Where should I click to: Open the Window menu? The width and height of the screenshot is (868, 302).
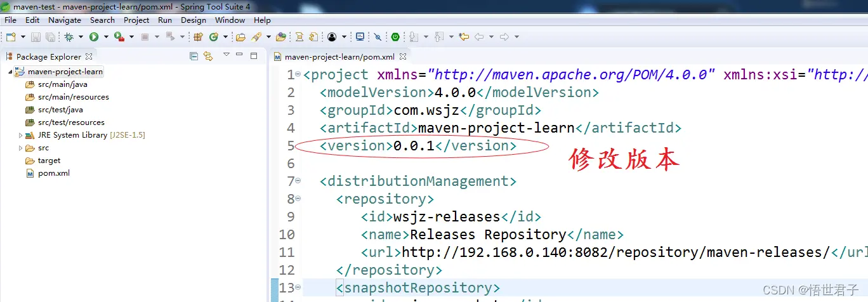tap(230, 20)
